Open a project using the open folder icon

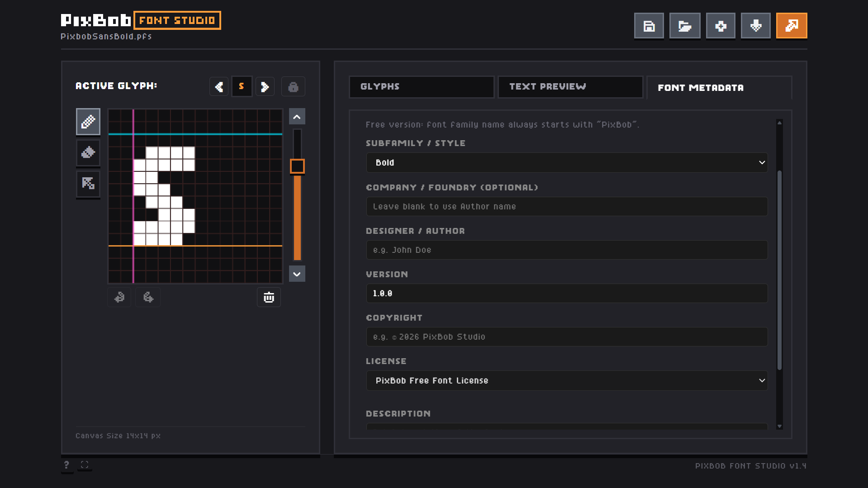coord(685,26)
